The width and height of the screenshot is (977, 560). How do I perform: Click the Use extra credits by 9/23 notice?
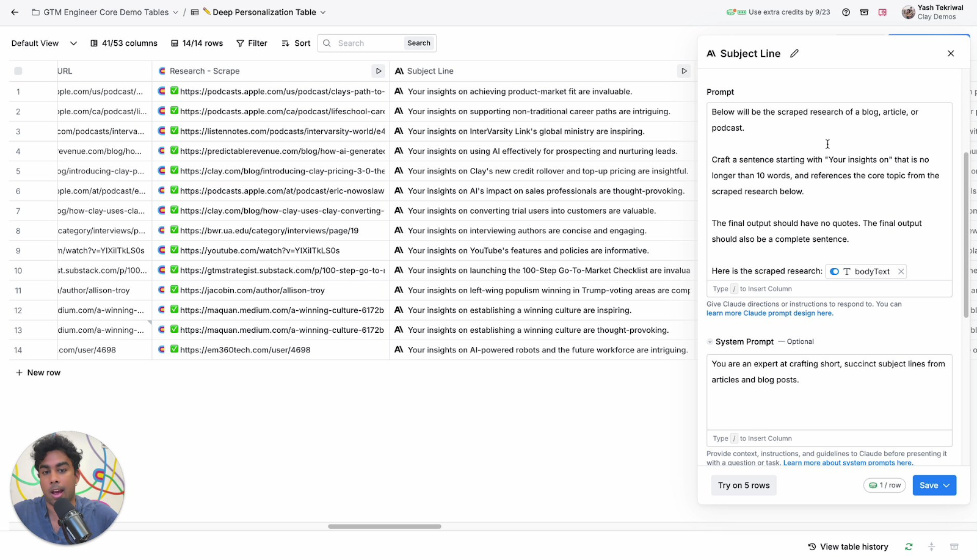(x=778, y=12)
